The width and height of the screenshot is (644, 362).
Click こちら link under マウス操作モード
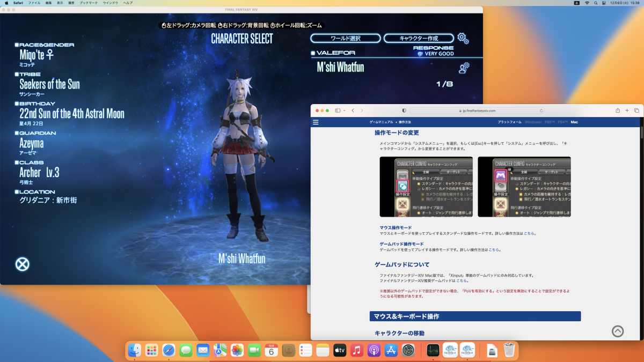pyautogui.click(x=529, y=234)
